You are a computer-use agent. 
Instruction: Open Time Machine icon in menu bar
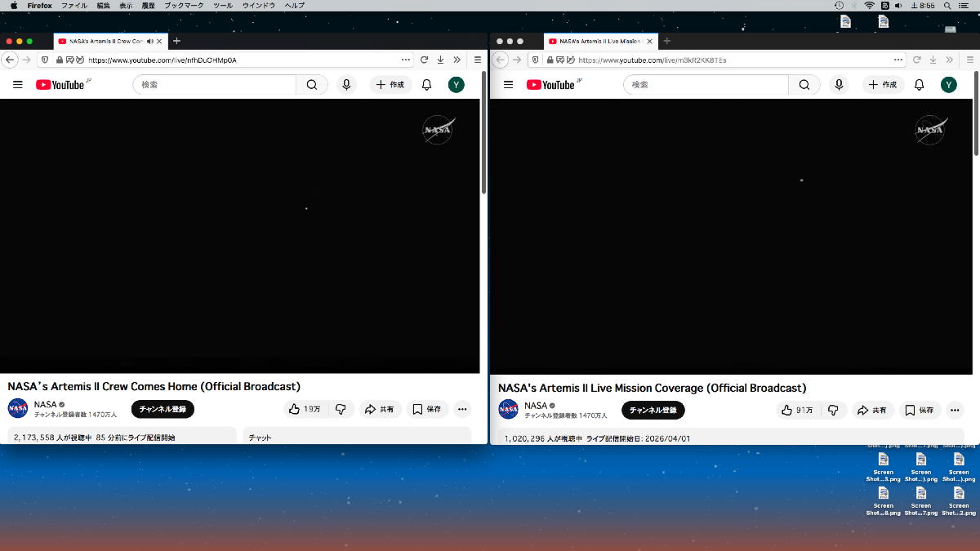(x=840, y=6)
